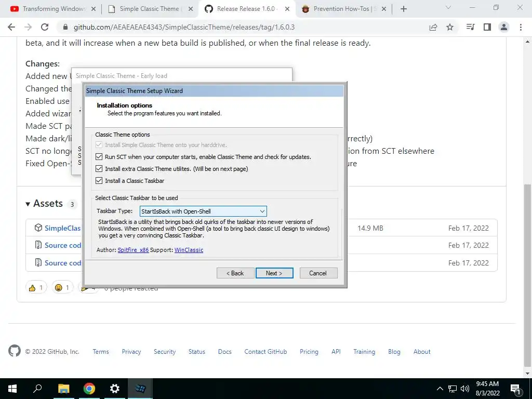Viewport: 532px width, 399px height.
Task: Open the API footer link
Action: point(336,352)
